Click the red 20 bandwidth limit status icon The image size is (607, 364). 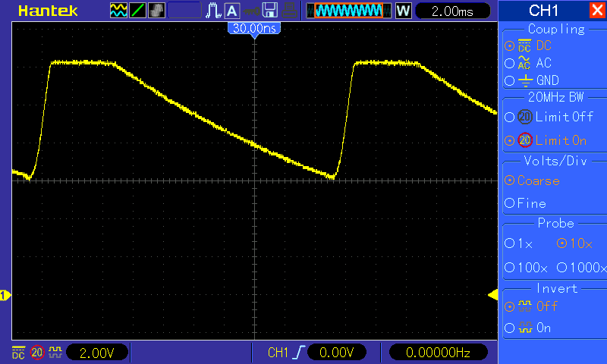click(37, 353)
